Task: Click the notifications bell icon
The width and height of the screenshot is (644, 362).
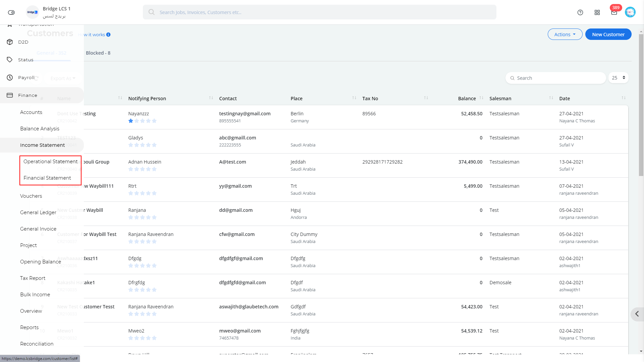Action: [x=614, y=12]
